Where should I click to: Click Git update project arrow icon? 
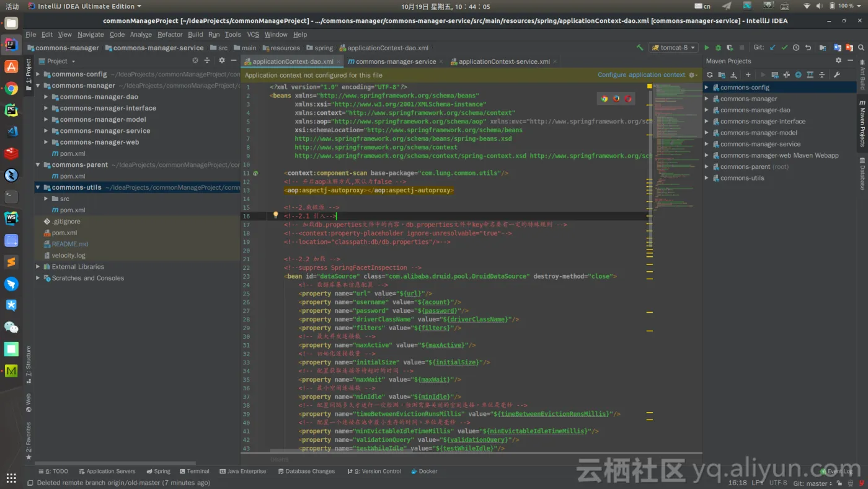[x=773, y=48]
